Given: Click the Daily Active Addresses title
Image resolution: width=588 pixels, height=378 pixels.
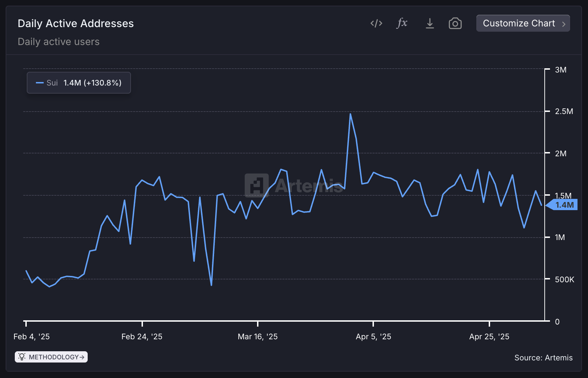Looking at the screenshot, I should tap(76, 23).
